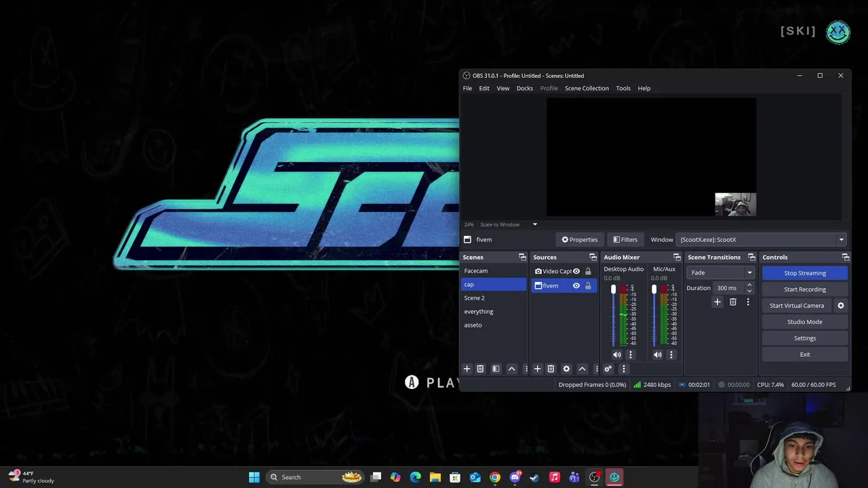Open the File menu

467,88
